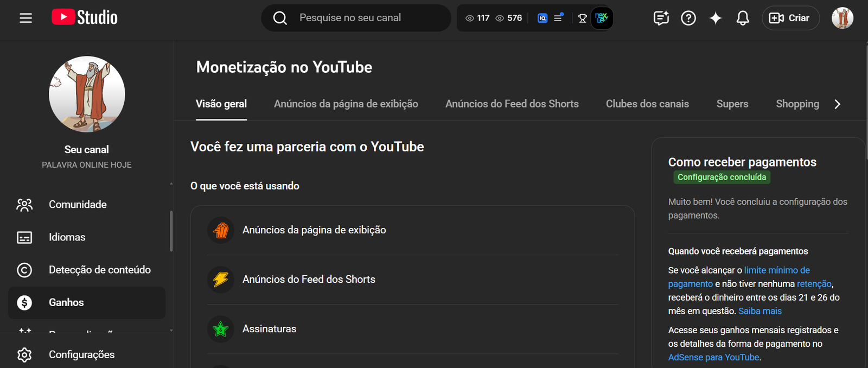
Task: Click the sidebar scrollbar thumb
Action: (x=171, y=231)
